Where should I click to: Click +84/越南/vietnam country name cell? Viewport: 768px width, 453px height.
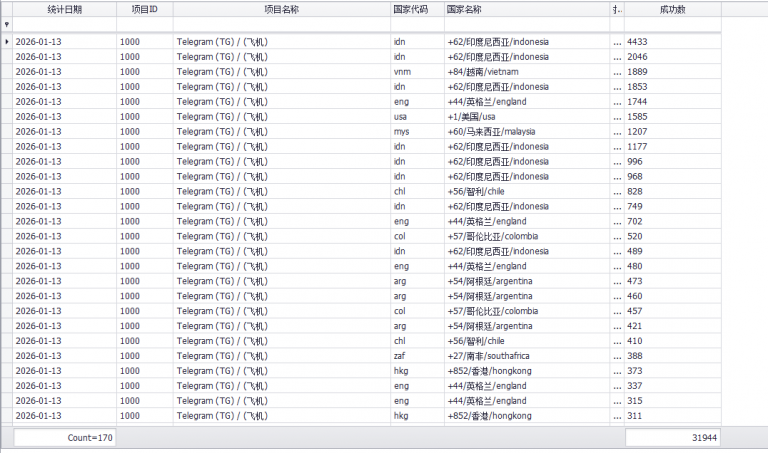[527, 72]
